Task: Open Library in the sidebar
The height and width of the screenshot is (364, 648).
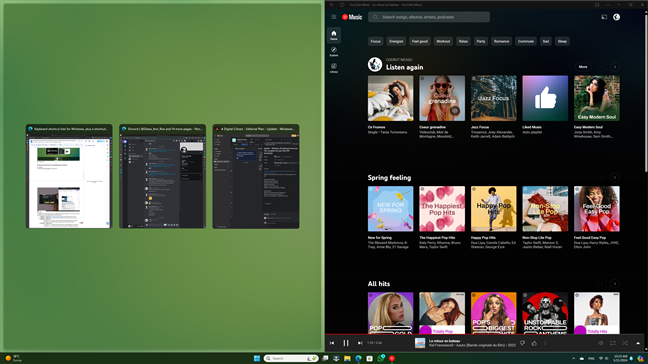Action: 334,68
